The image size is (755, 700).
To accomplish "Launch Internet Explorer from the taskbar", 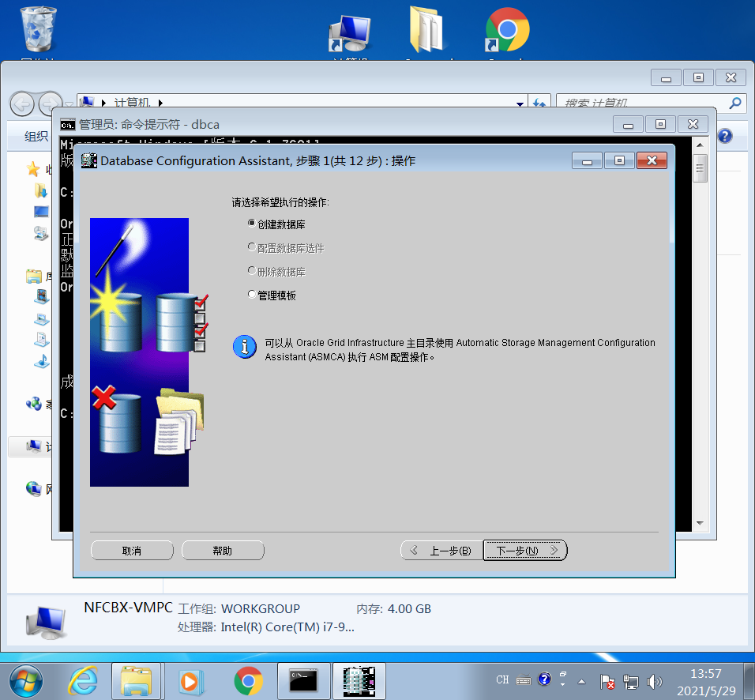I will (x=84, y=679).
